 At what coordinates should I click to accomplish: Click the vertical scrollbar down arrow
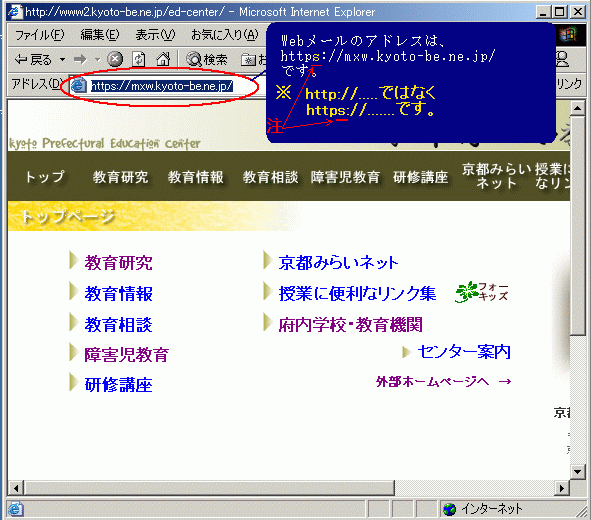coord(577,471)
